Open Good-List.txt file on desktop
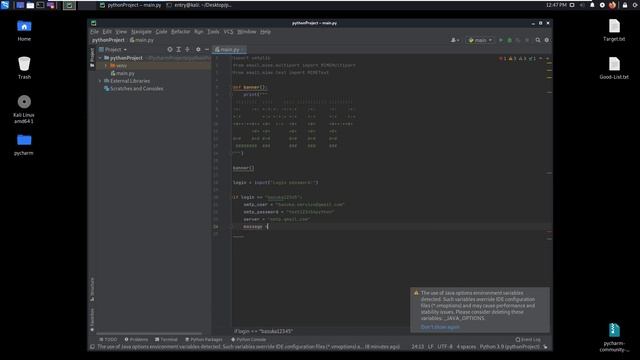 614,68
